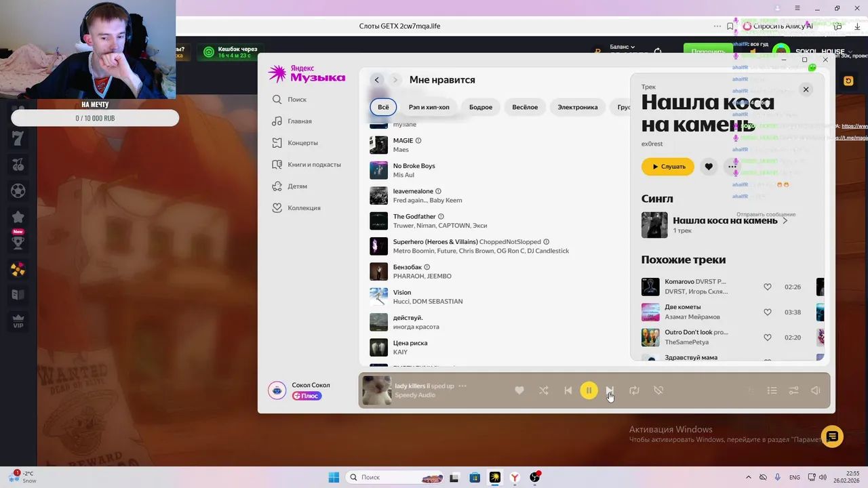Click album cover of Бензобак
Viewport: 868px width, 488px height.
click(378, 271)
